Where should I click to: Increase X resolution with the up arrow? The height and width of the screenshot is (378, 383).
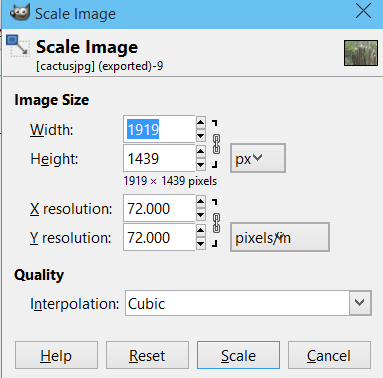201,201
